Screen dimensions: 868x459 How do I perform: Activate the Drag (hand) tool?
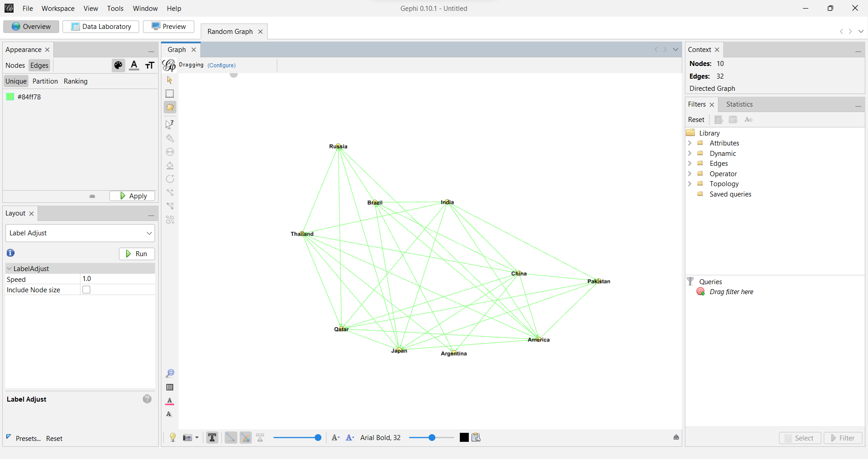click(170, 107)
